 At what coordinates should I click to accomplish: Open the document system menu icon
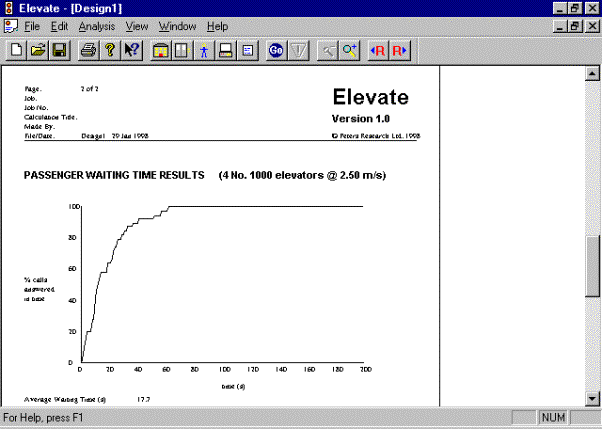(10, 25)
